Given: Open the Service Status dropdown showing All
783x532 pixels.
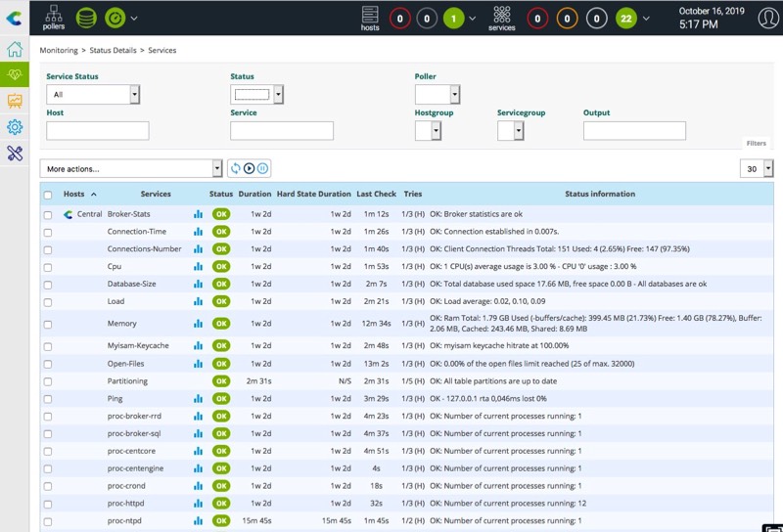Looking at the screenshot, I should [93, 94].
